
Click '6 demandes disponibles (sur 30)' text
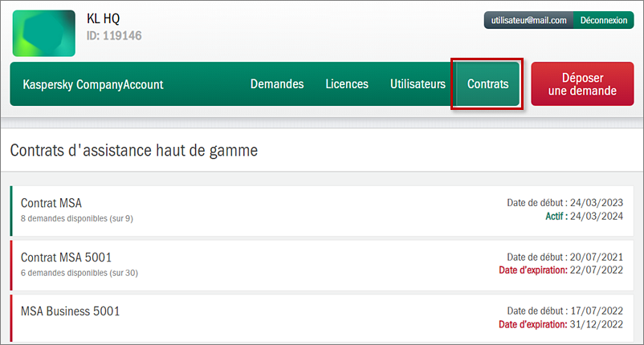[79, 273]
